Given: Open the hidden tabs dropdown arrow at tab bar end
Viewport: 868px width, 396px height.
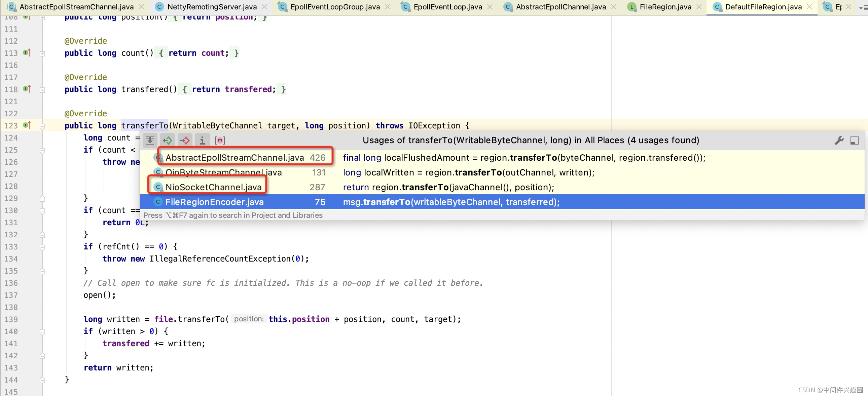Looking at the screenshot, I should (x=861, y=7).
